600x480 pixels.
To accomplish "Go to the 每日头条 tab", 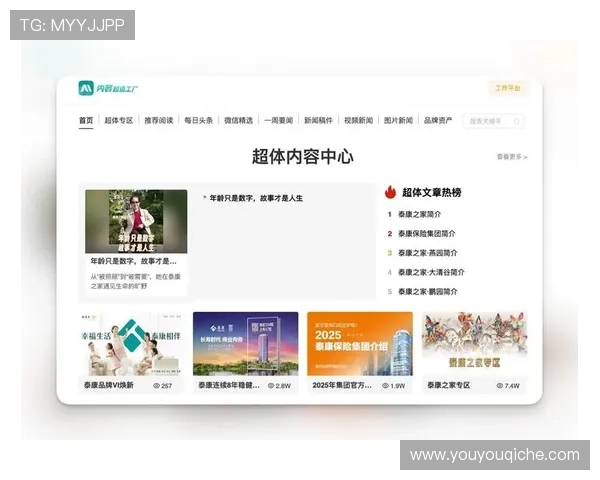I will [x=199, y=121].
